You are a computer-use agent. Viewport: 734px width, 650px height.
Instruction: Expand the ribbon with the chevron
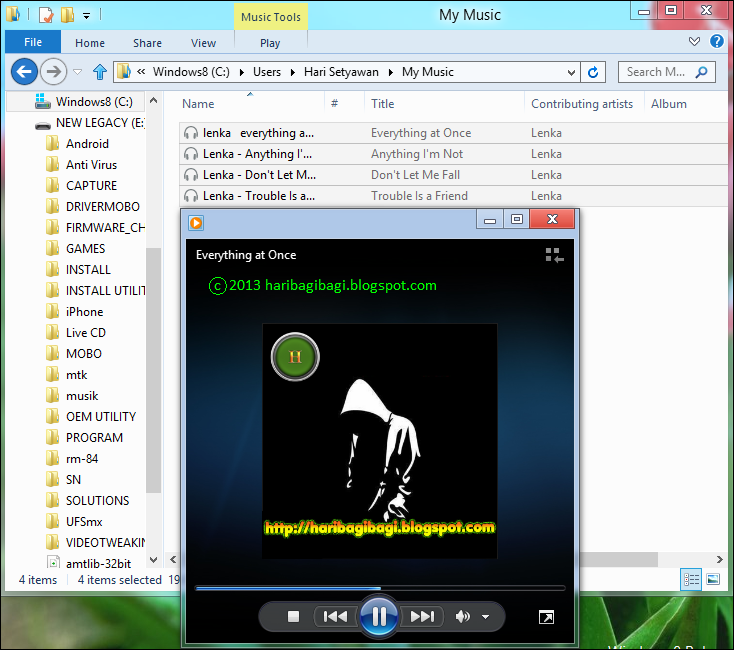pos(694,42)
